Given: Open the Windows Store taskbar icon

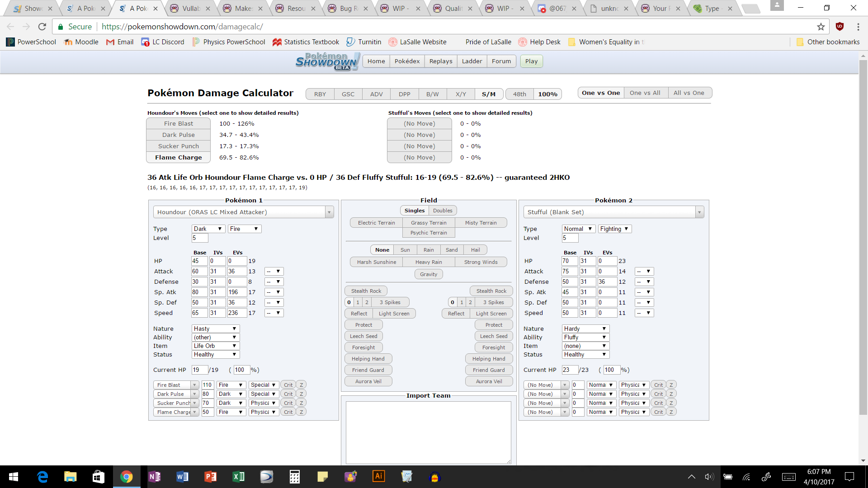Looking at the screenshot, I should [x=98, y=477].
